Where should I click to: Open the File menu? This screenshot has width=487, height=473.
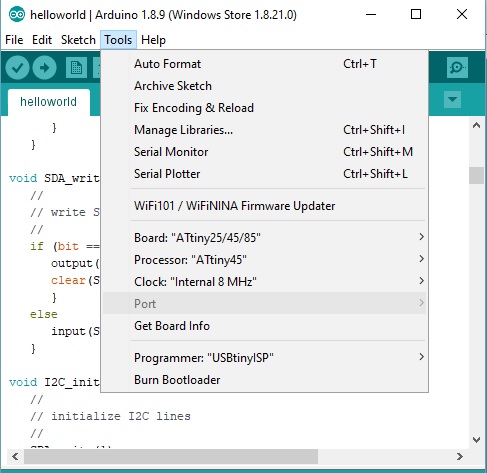14,40
